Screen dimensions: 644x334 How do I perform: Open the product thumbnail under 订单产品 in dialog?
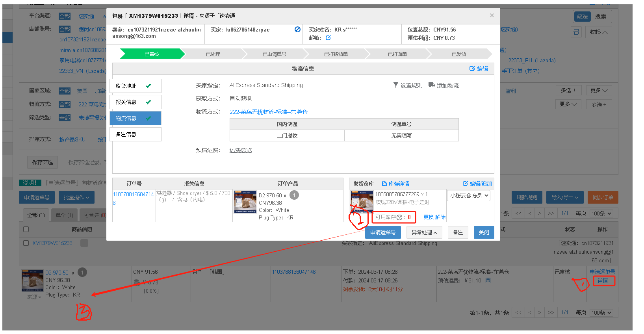245,202
